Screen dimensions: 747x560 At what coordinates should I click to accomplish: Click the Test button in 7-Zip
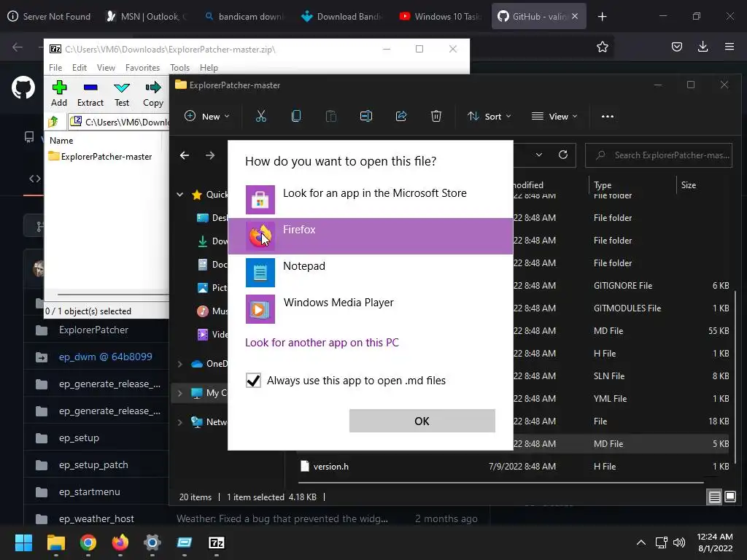tap(122, 93)
